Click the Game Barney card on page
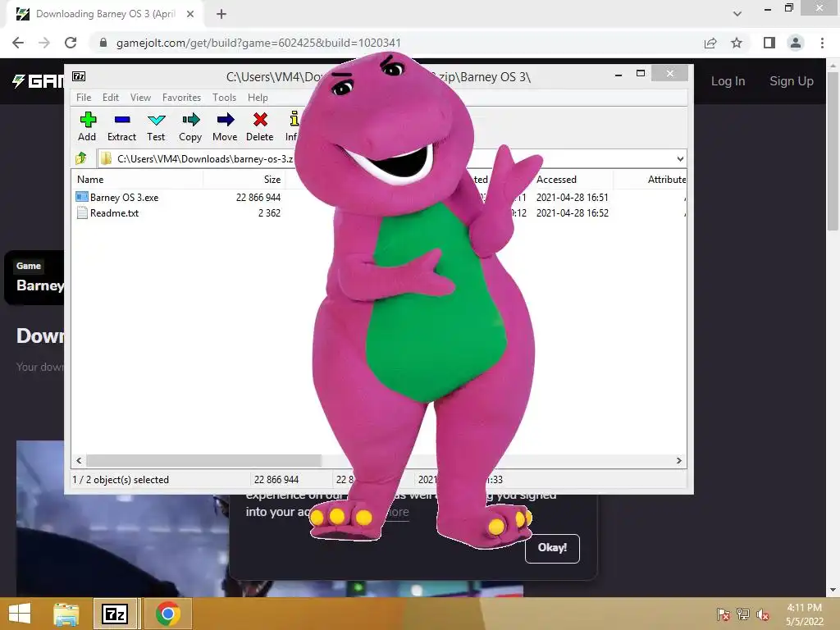 pyautogui.click(x=36, y=277)
